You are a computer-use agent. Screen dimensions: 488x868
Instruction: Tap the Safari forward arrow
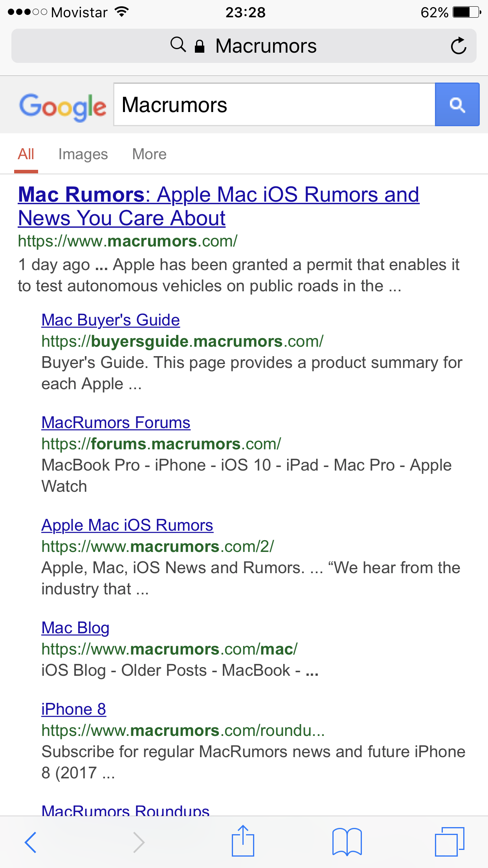click(139, 842)
